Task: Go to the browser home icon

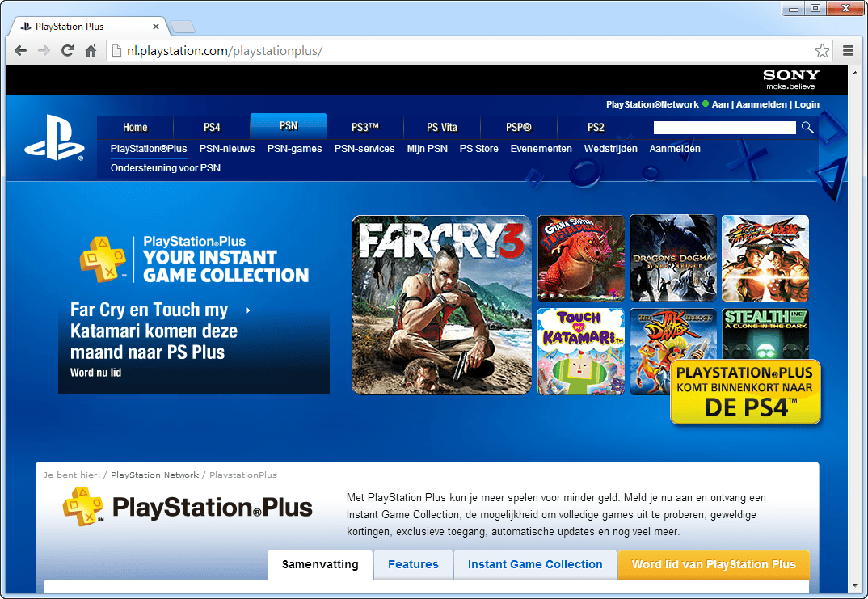Action: point(91,51)
